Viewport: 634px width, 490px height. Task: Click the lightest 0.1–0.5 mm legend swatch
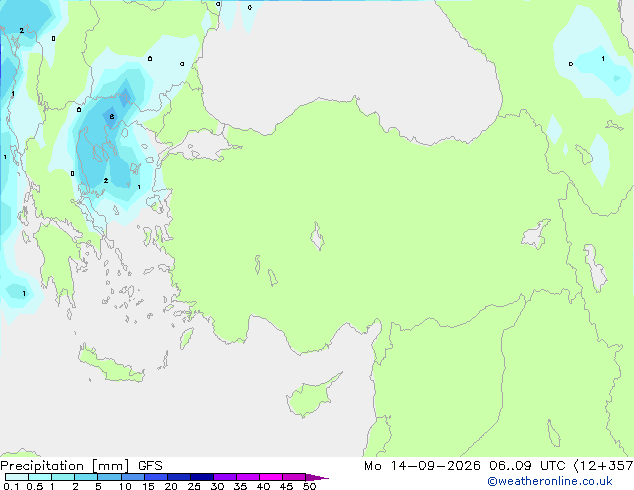[x=17, y=477]
